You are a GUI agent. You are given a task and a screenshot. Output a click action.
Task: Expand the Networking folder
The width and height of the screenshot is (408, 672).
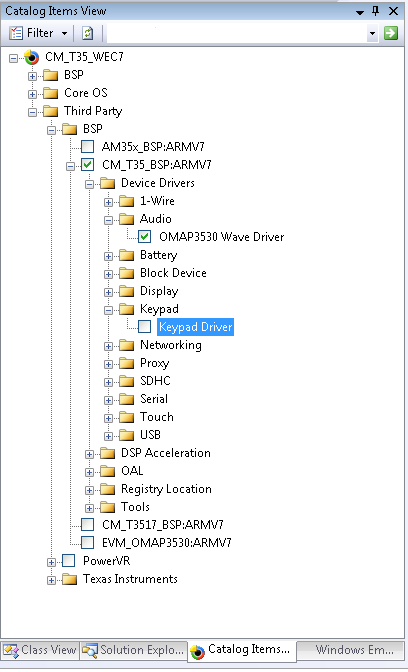pyautogui.click(x=108, y=346)
